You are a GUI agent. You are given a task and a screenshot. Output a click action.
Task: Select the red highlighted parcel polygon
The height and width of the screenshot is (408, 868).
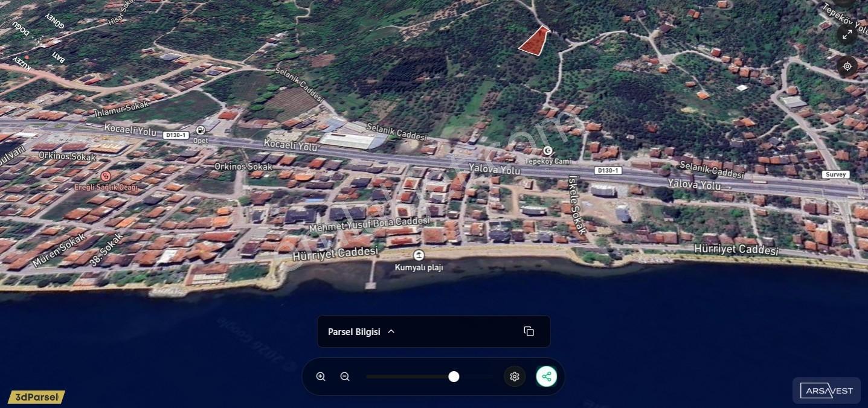tap(534, 42)
